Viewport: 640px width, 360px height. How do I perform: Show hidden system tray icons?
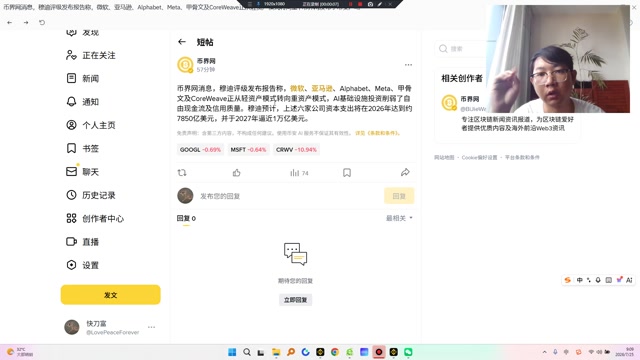544,352
